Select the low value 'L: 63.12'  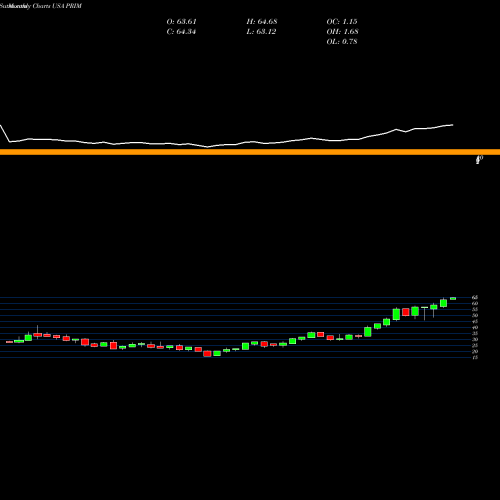click(261, 31)
